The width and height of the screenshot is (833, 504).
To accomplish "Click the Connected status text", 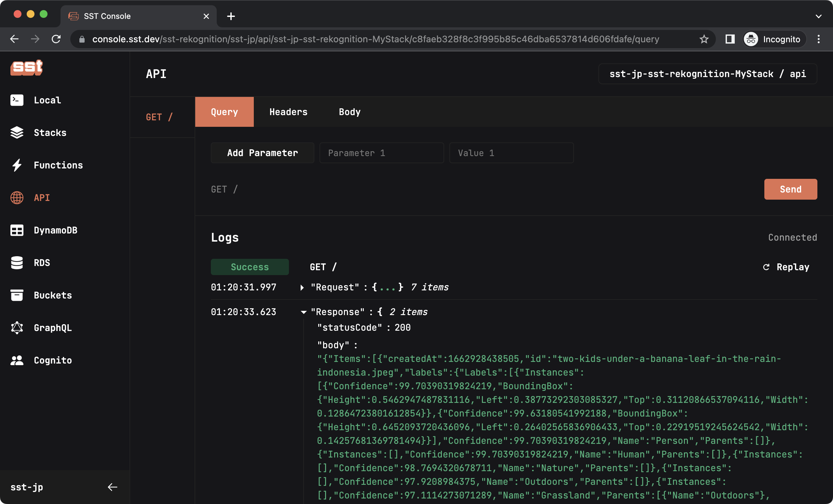I will click(792, 237).
